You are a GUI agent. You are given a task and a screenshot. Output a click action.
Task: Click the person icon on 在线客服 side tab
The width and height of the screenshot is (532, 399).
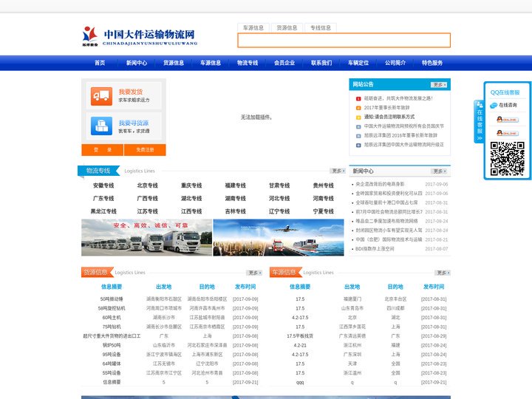coord(480,104)
